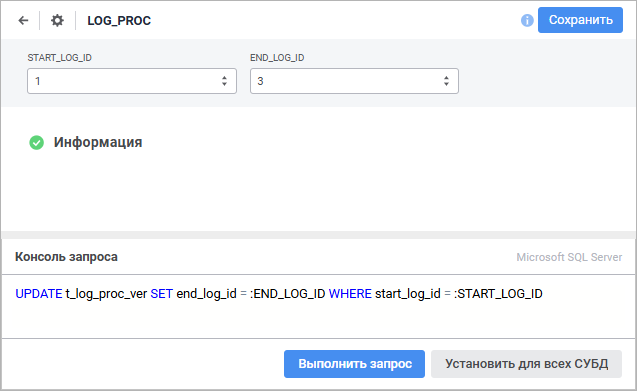Viewport: 637px width, 391px height.
Task: Focus the START_LOG_ID input field
Action: click(x=132, y=81)
